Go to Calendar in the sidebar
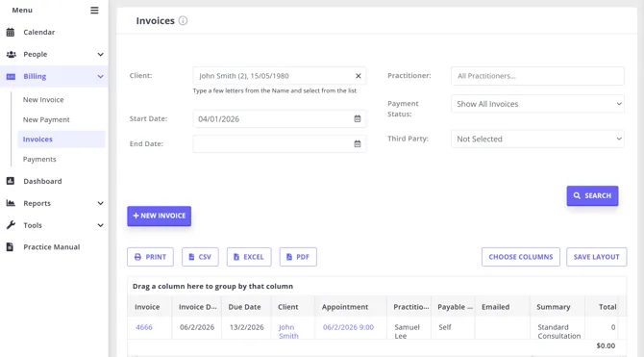Viewport: 644px width, 357px height. (x=39, y=32)
